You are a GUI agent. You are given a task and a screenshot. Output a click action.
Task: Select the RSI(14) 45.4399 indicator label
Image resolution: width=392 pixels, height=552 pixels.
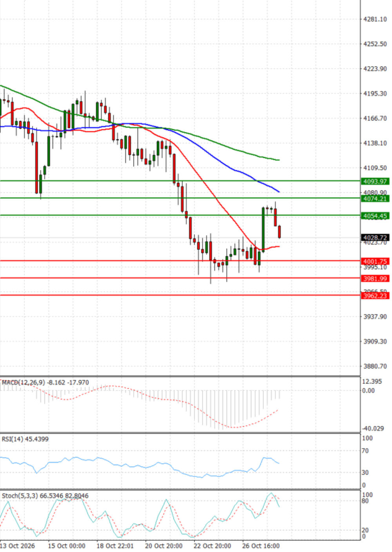25,439
